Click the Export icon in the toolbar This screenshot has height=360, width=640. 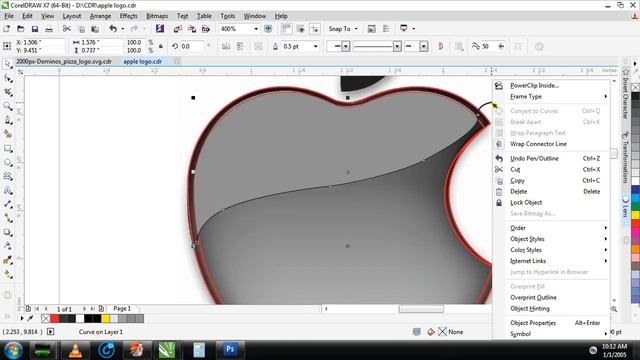tap(191, 29)
